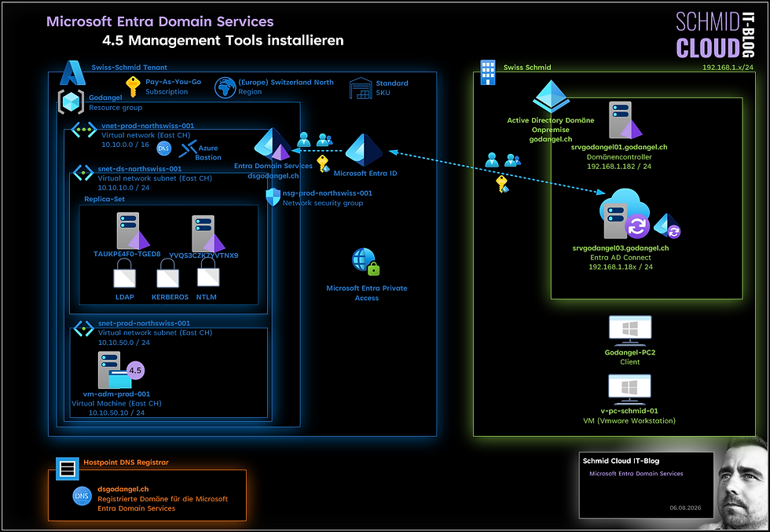
Task: Click the 192.168.1.x/24 network label
Action: point(729,68)
